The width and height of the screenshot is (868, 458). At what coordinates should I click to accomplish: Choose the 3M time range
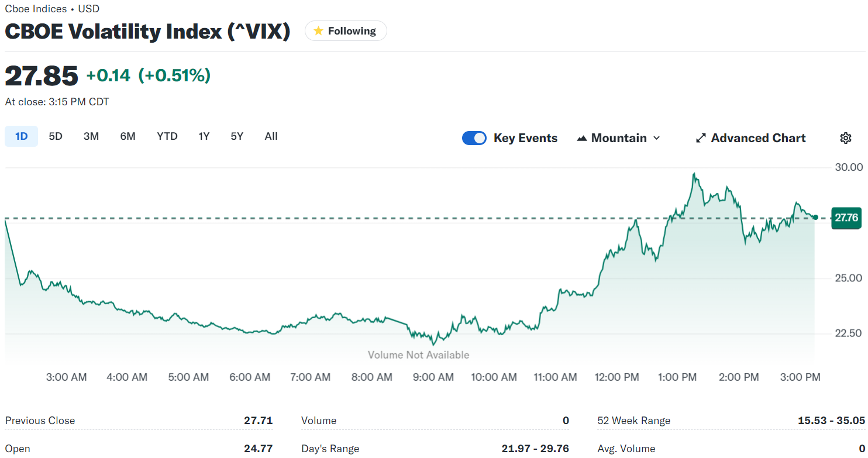(x=91, y=136)
